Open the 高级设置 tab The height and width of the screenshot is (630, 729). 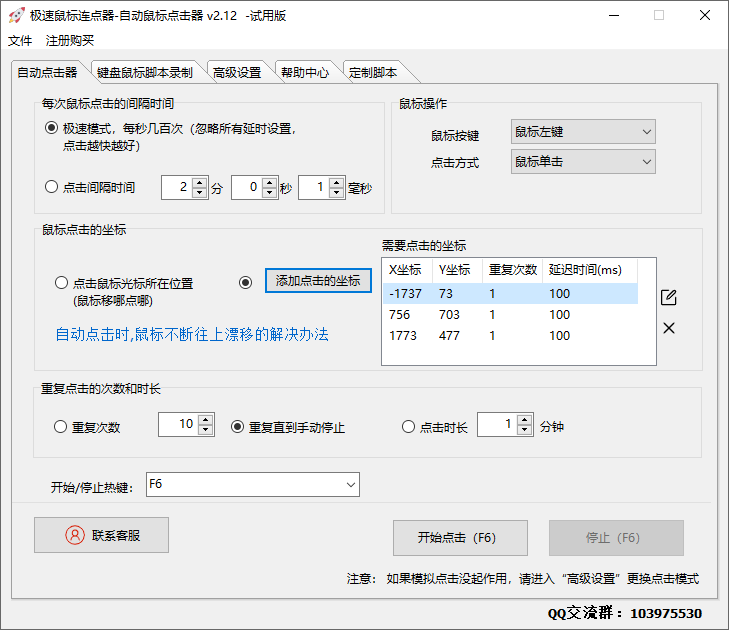pos(237,72)
